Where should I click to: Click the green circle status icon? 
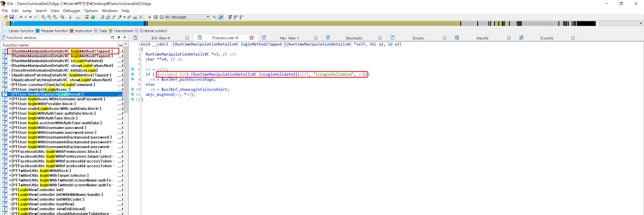[x=93, y=17]
